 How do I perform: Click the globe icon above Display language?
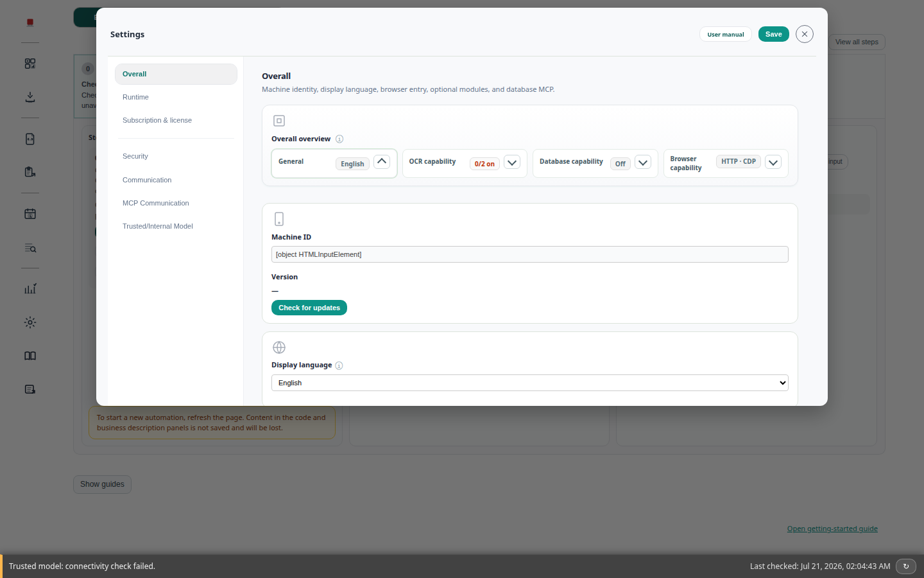coord(279,347)
